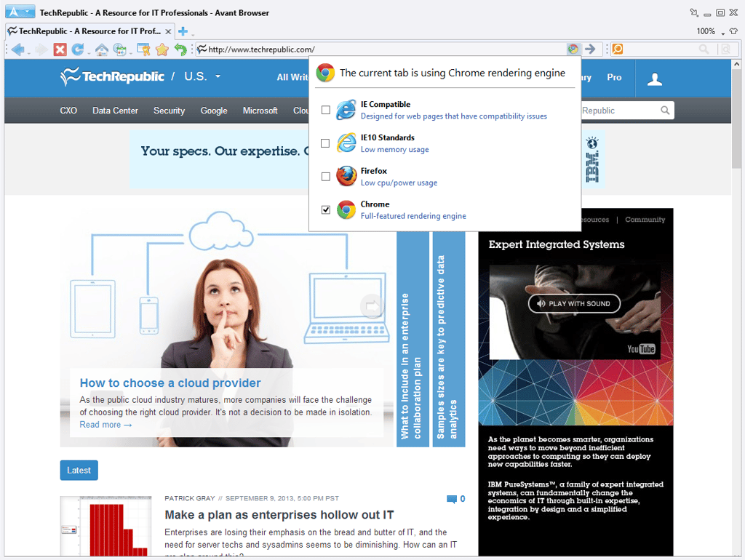Viewport: 745px width, 560px height.
Task: Click the detach-to-tray arrow icon in title bar
Action: [x=694, y=12]
